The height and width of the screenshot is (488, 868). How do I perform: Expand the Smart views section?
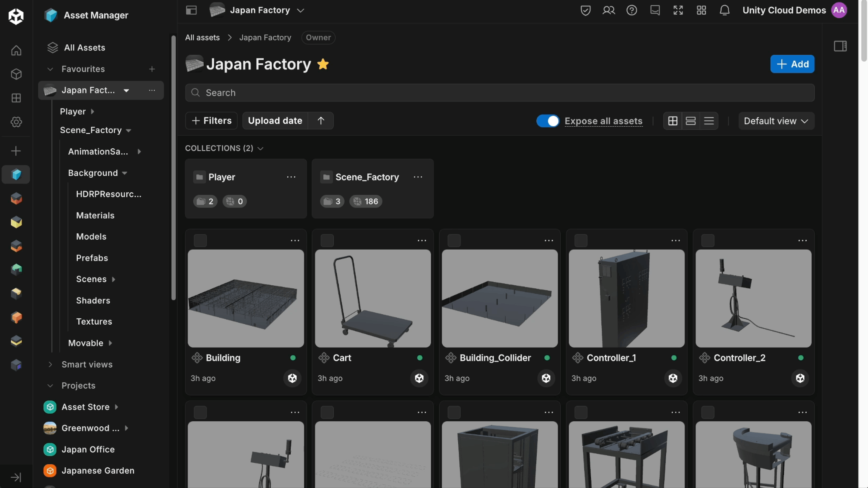point(50,364)
